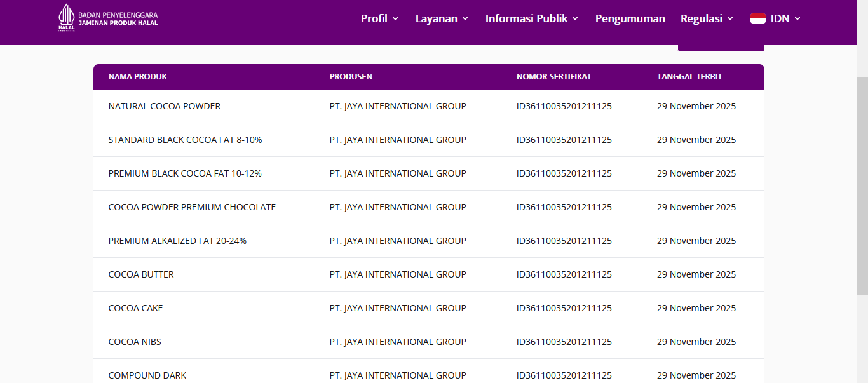The image size is (868, 383).
Task: Click producer in COCOA POWDER PREMIUM CHOCOLATE row
Action: coord(398,207)
